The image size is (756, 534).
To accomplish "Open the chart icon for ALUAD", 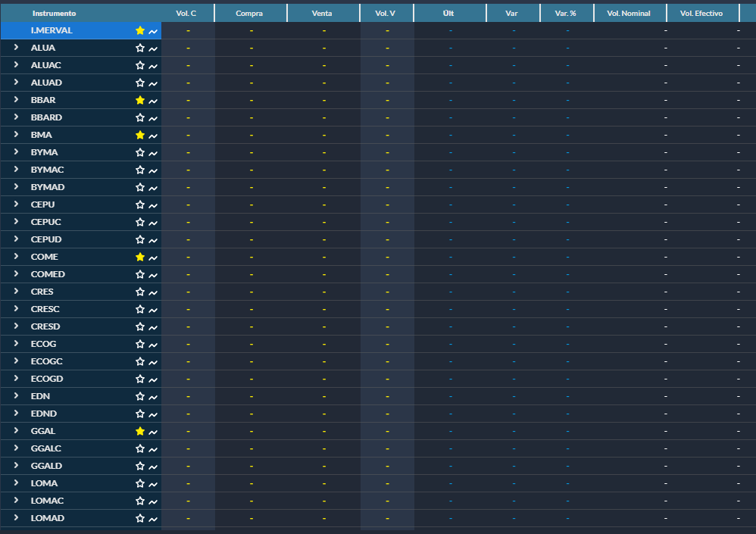I will 153,83.
